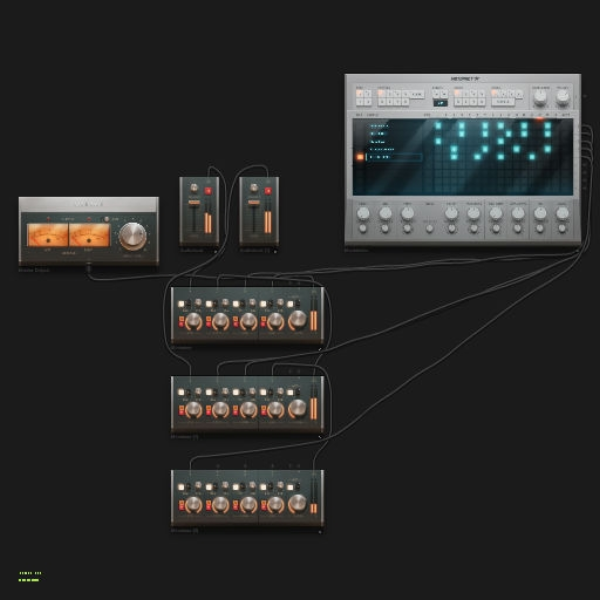Click the wide button under rightmost pattern group
The height and width of the screenshot is (600, 600).
(503, 102)
